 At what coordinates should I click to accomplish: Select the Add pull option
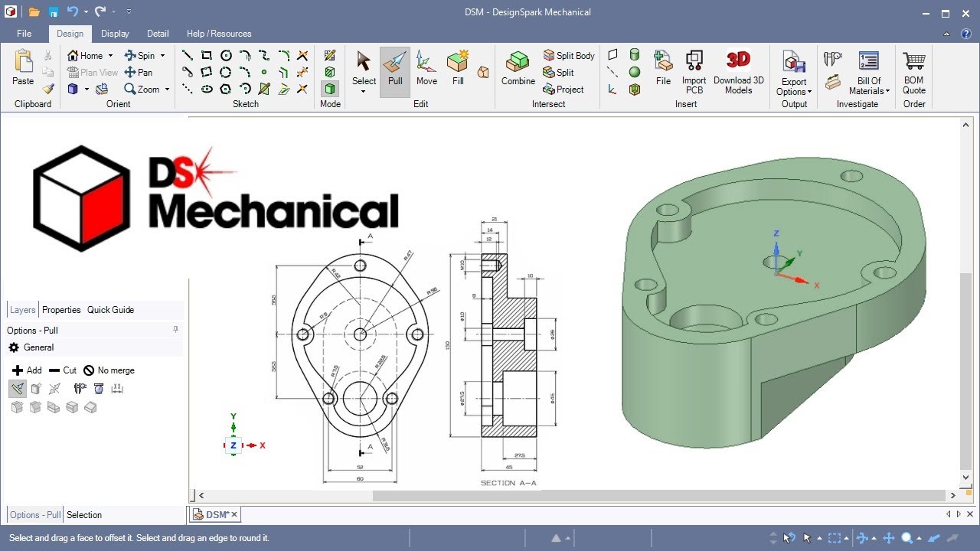tap(28, 370)
